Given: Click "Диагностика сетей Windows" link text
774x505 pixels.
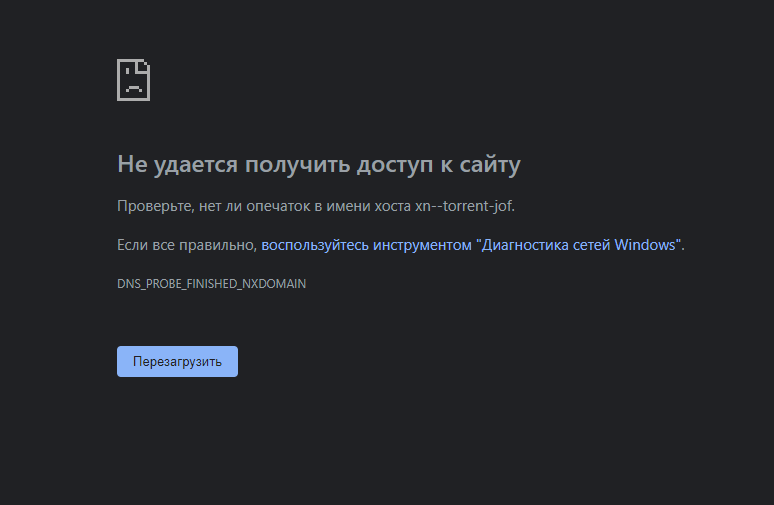Looking at the screenshot, I should [580, 245].
